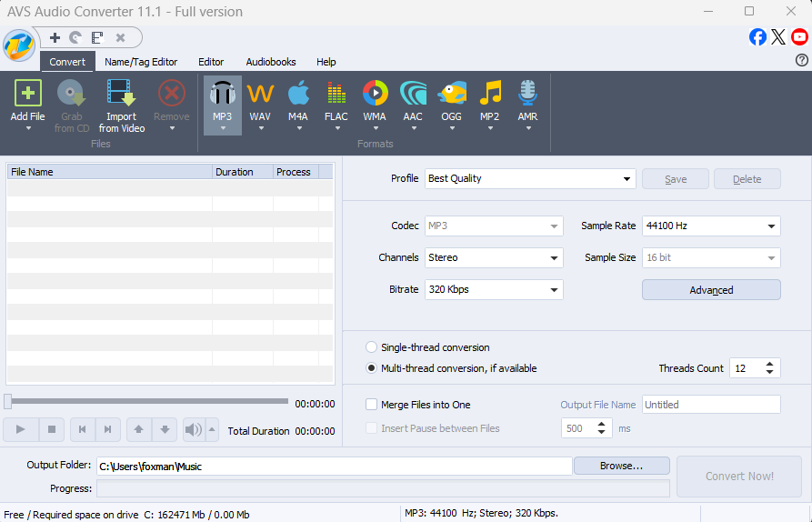Click the Output Folder path field
The image size is (812, 522).
[335, 466]
